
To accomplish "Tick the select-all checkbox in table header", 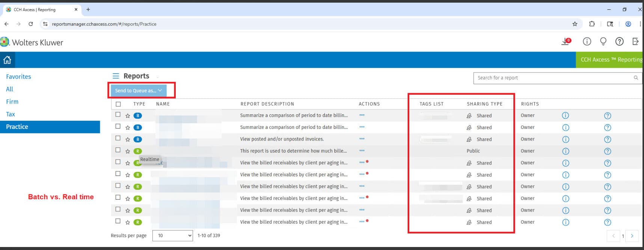I will pyautogui.click(x=118, y=104).
